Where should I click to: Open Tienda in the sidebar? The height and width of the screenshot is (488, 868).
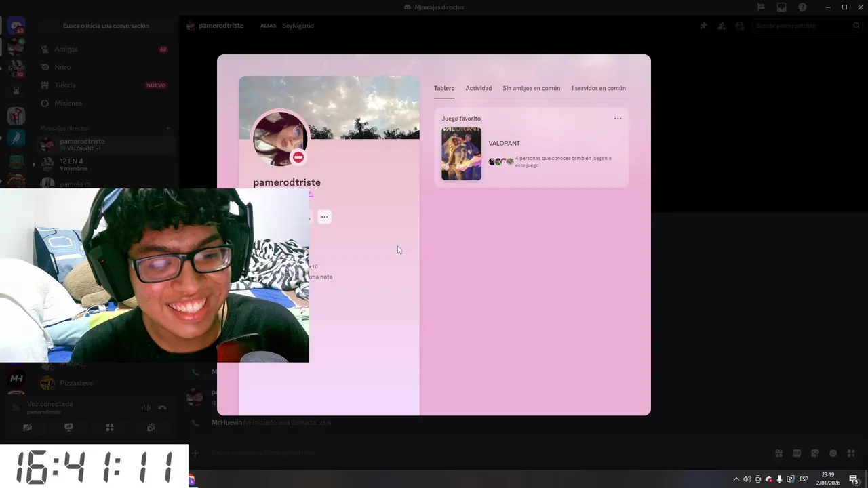click(x=105, y=85)
